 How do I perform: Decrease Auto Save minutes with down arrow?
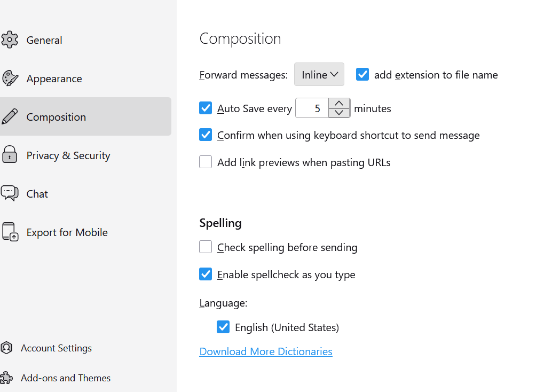(x=339, y=113)
